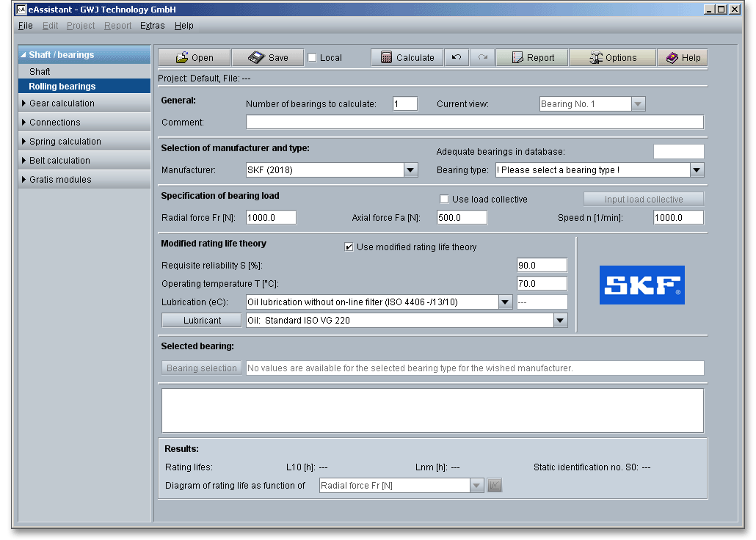Expand the Lubrication (eC) dropdown
Image resolution: width=756 pixels, height=540 pixels.
point(505,302)
